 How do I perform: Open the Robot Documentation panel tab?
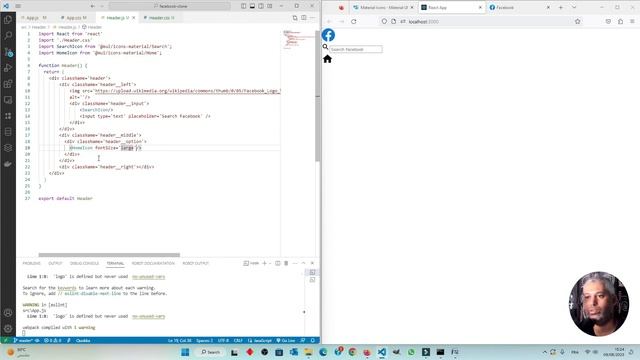(x=153, y=264)
